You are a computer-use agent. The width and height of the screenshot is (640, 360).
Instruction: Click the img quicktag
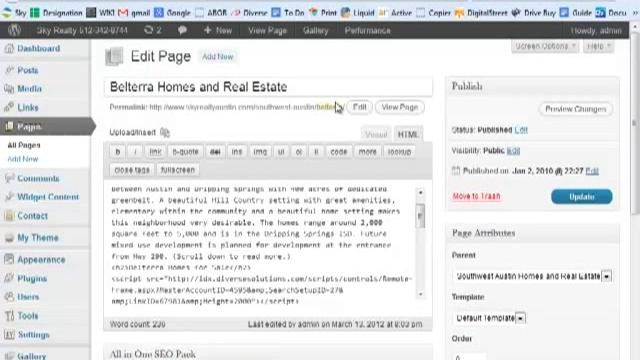pyautogui.click(x=260, y=152)
